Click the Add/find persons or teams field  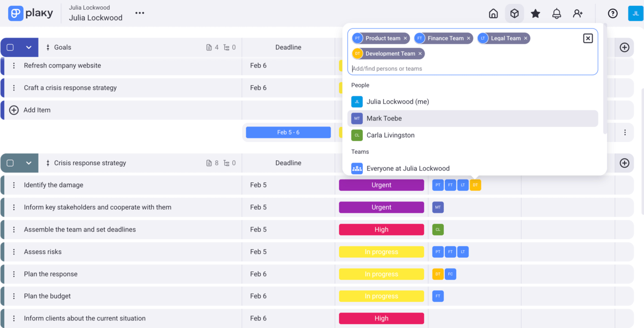click(x=472, y=68)
